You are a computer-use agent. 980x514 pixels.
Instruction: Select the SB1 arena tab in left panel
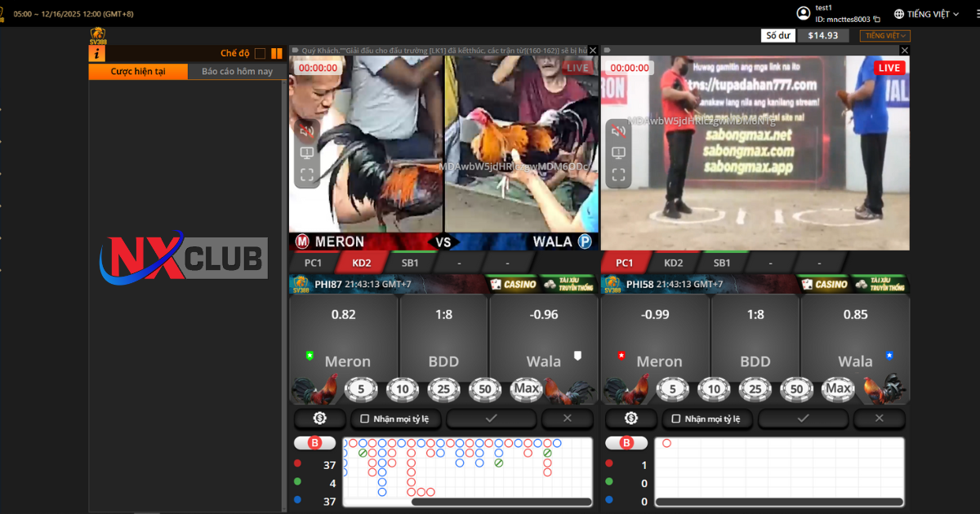(410, 263)
